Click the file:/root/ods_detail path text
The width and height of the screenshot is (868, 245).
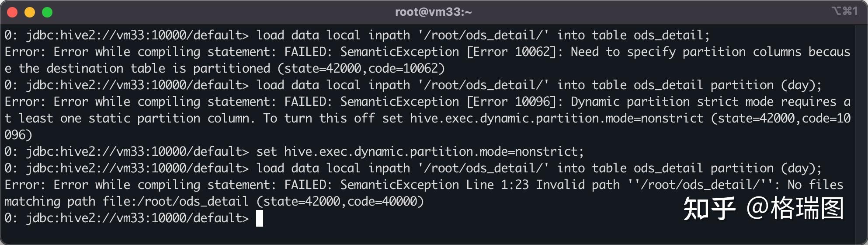pyautogui.click(x=175, y=201)
